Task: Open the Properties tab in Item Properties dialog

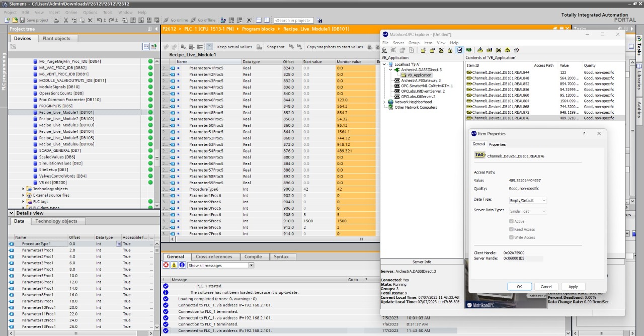Action: tap(497, 144)
